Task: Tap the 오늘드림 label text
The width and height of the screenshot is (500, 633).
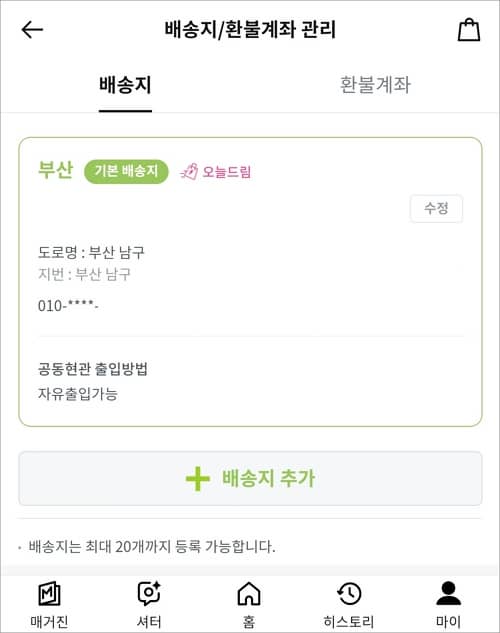Action: [226, 172]
